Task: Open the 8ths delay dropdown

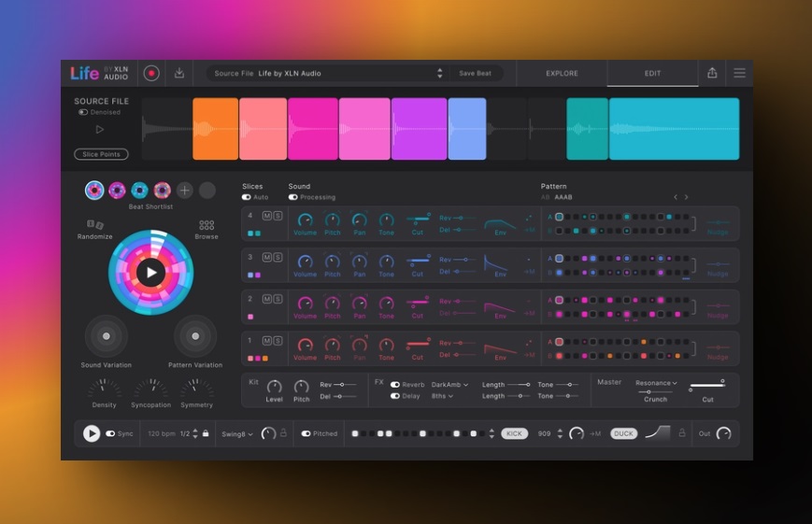Action: [442, 396]
